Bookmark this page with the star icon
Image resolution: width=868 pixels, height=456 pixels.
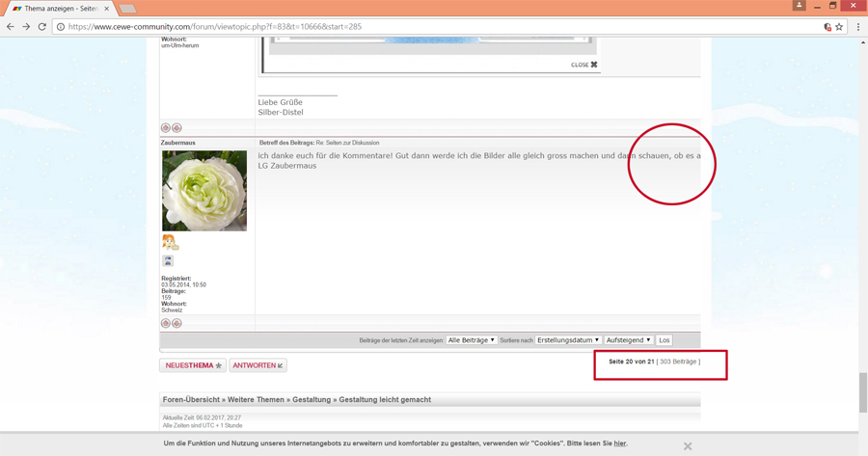839,27
